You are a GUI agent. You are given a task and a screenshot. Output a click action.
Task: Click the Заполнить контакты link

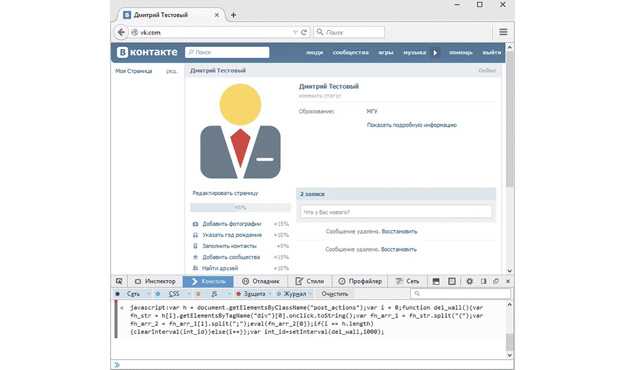click(x=229, y=246)
